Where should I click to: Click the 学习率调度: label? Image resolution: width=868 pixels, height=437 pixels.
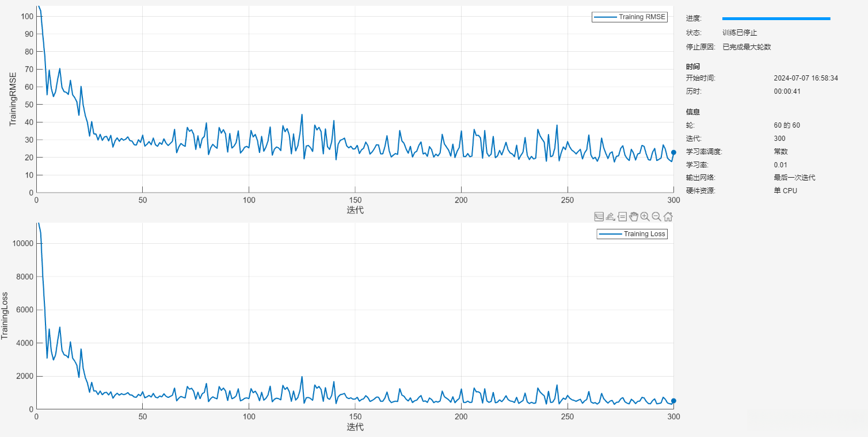(703, 152)
